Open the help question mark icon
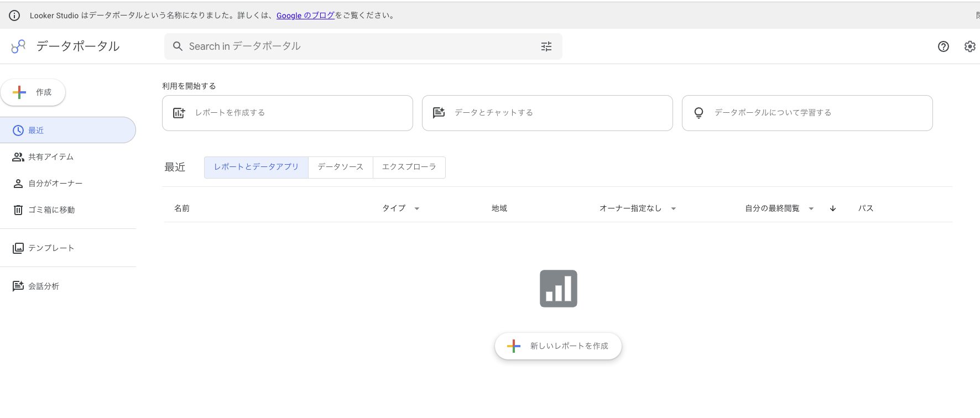The height and width of the screenshot is (418, 980). (x=943, y=46)
